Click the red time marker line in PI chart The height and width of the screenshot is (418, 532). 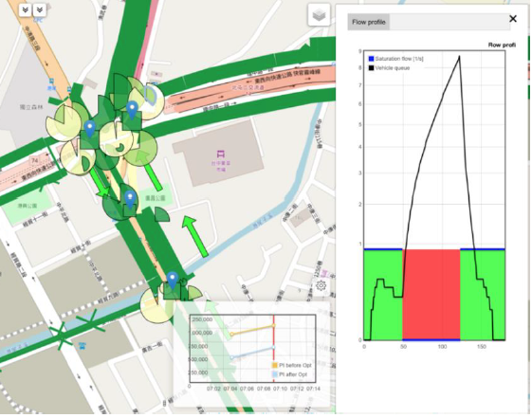coord(273,349)
